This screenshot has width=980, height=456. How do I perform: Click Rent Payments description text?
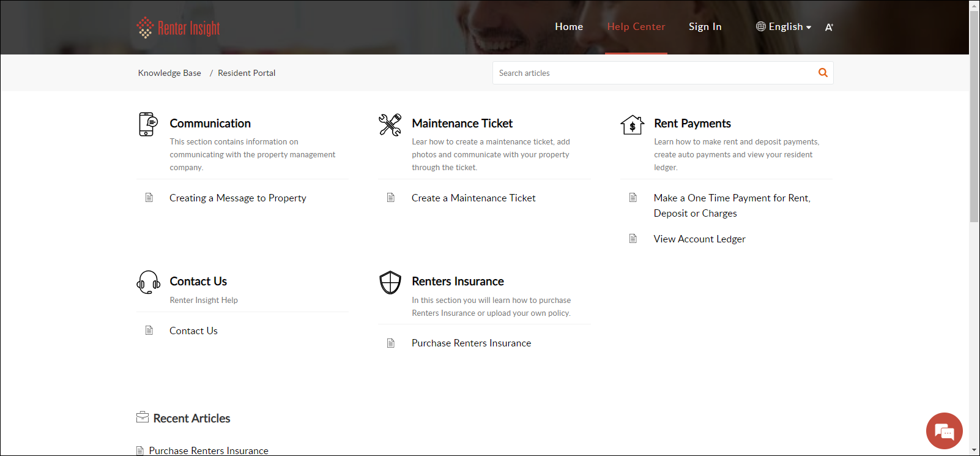737,154
